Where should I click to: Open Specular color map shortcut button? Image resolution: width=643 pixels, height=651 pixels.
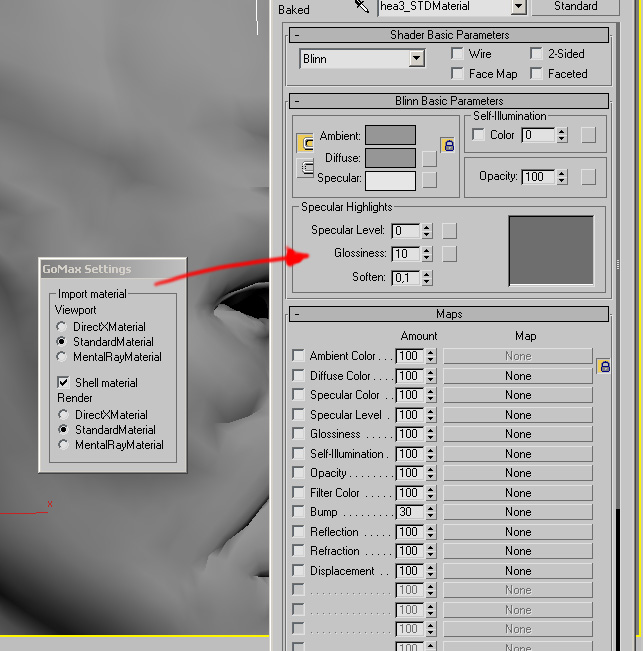tap(429, 180)
